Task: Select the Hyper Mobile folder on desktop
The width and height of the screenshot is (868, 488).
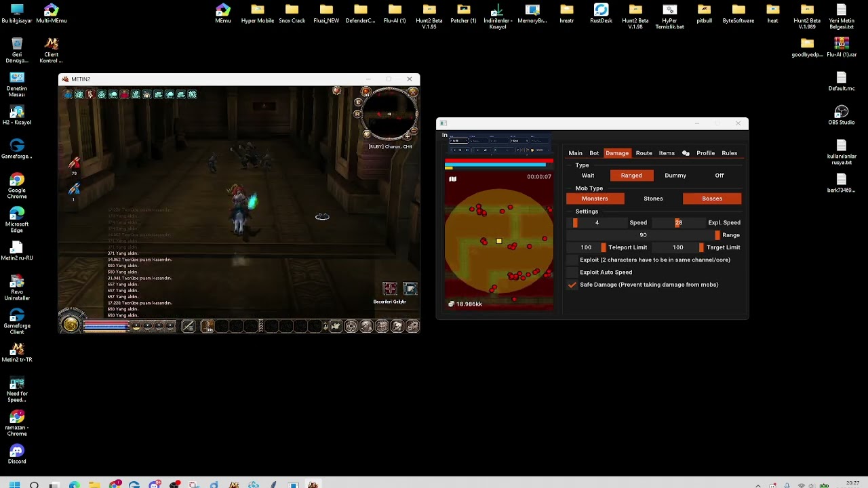Action: pos(258,14)
